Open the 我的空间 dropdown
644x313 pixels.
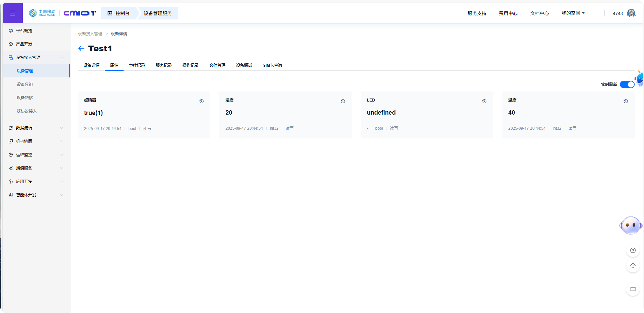click(x=573, y=13)
